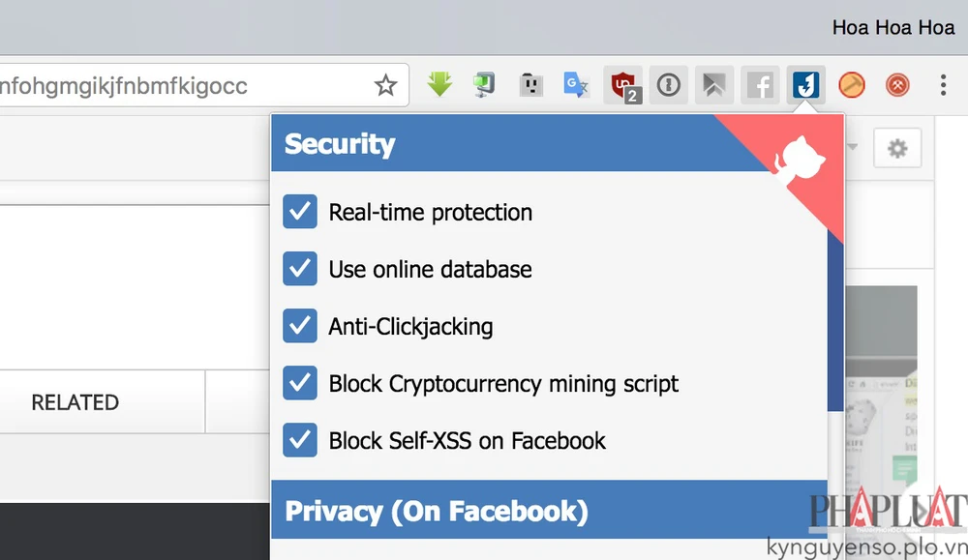This screenshot has height=560, width=968.
Task: Open the Google Translate extension
Action: (577, 86)
